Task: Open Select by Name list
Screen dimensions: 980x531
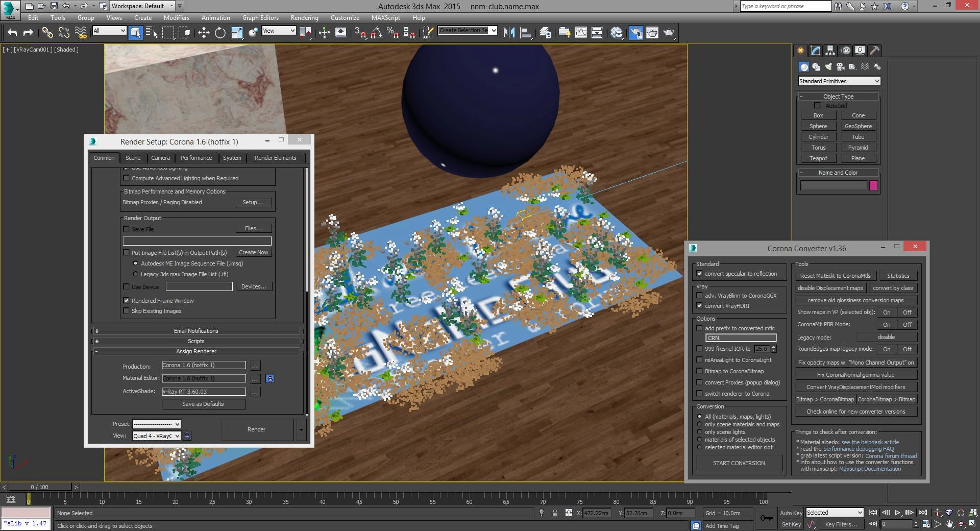Action: pos(152,33)
